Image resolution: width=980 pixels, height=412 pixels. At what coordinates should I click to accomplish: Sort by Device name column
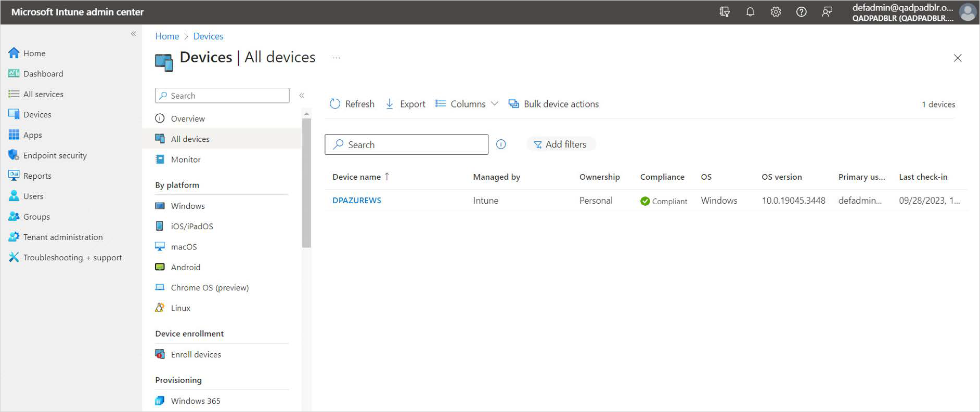(x=361, y=177)
